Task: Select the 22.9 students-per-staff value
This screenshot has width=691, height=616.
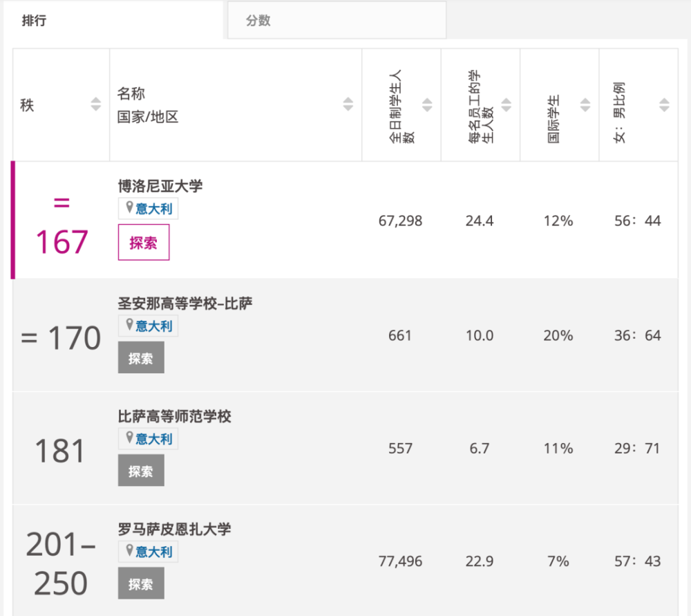Action: pos(480,561)
